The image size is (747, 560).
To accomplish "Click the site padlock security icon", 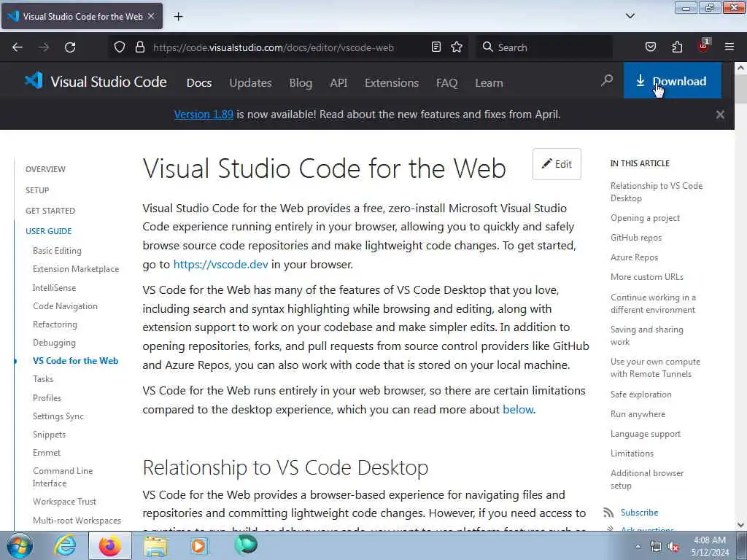I will click(x=140, y=47).
